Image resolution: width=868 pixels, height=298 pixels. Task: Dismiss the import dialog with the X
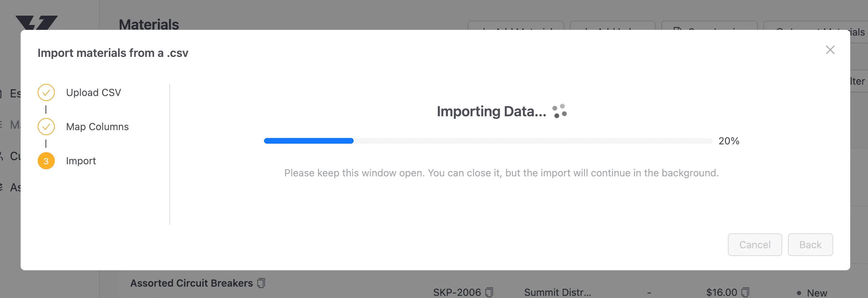pos(830,50)
